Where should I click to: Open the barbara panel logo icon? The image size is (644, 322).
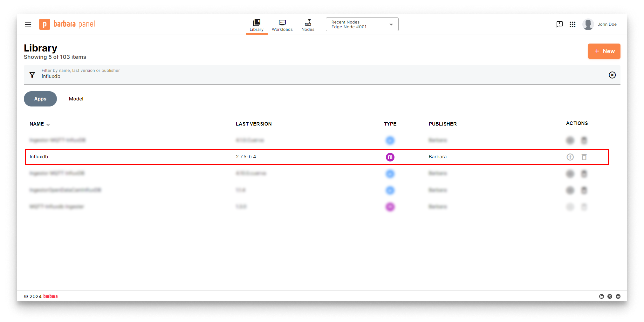45,24
